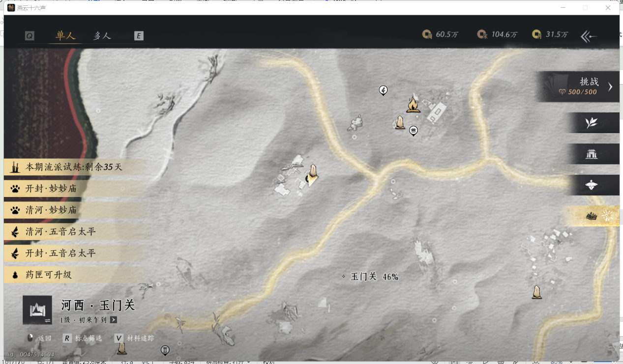Open the temple gate category in sidebar
This screenshot has width=623, height=364.
(x=591, y=154)
